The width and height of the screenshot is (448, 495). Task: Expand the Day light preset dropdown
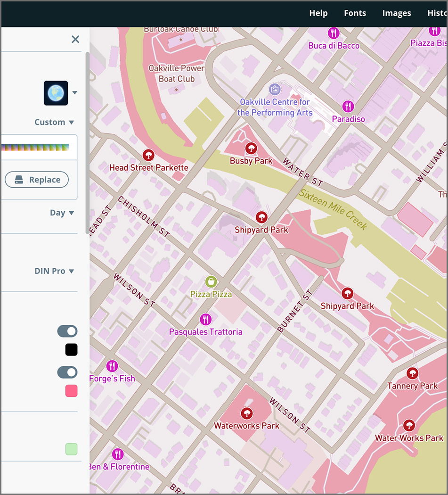pyautogui.click(x=62, y=213)
